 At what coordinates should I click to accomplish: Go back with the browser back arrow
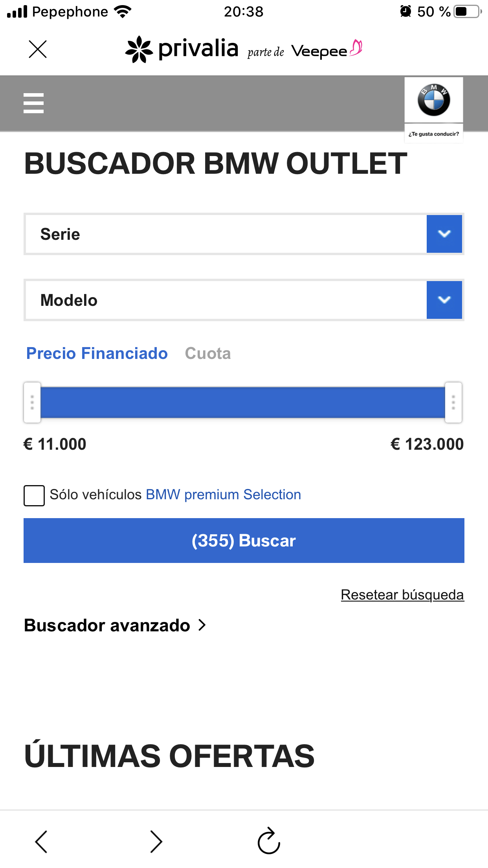coord(41,841)
